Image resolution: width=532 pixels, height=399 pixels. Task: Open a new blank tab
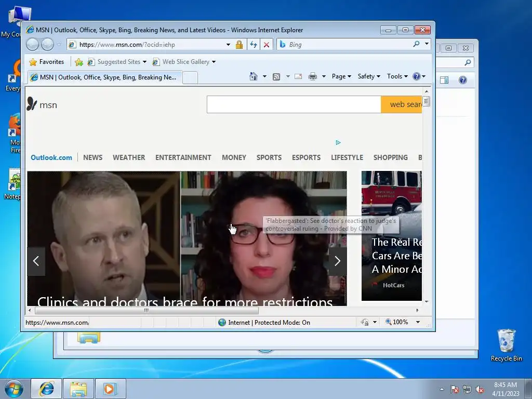190,78
